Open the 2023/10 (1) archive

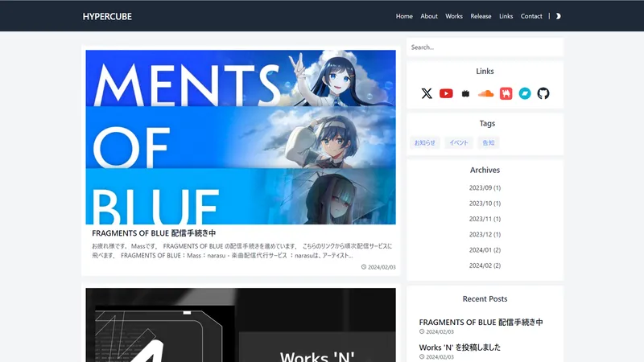[x=485, y=204]
